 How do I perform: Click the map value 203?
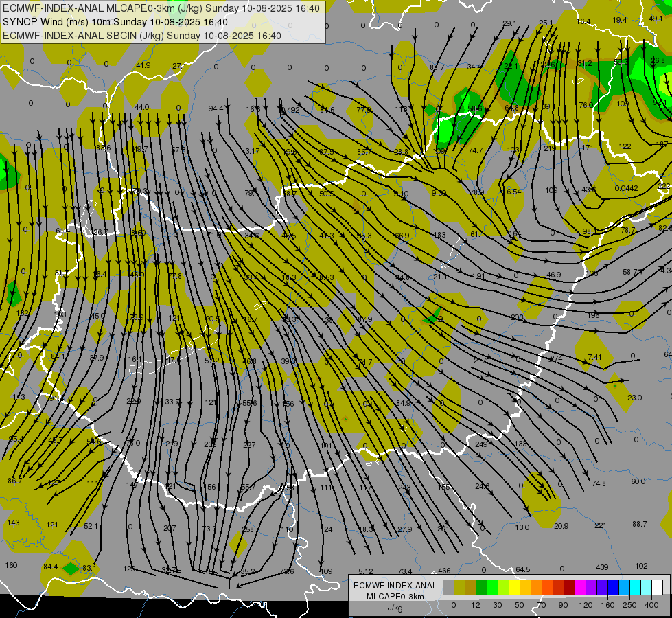(x=518, y=317)
